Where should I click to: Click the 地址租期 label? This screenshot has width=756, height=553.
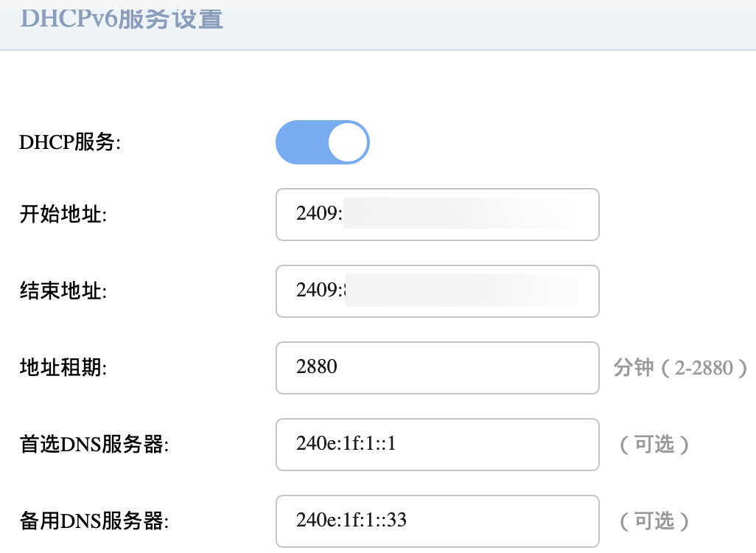pos(63,369)
